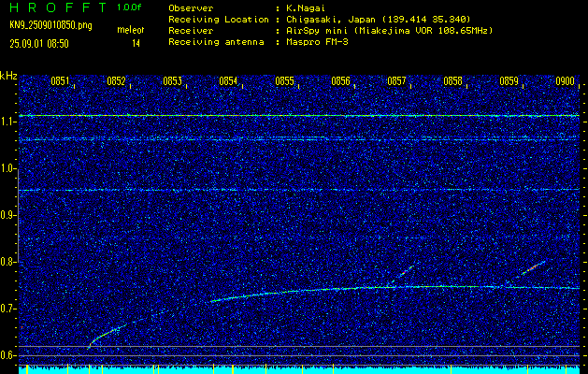Viewport: 588px width, 374px height.
Task: Click the meteor label above count
Action: coord(131,30)
